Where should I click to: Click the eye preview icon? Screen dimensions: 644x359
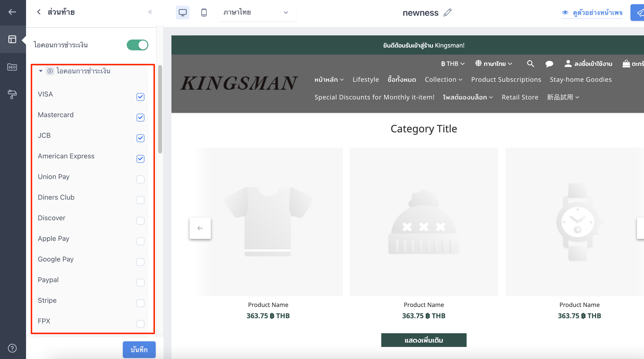(565, 13)
